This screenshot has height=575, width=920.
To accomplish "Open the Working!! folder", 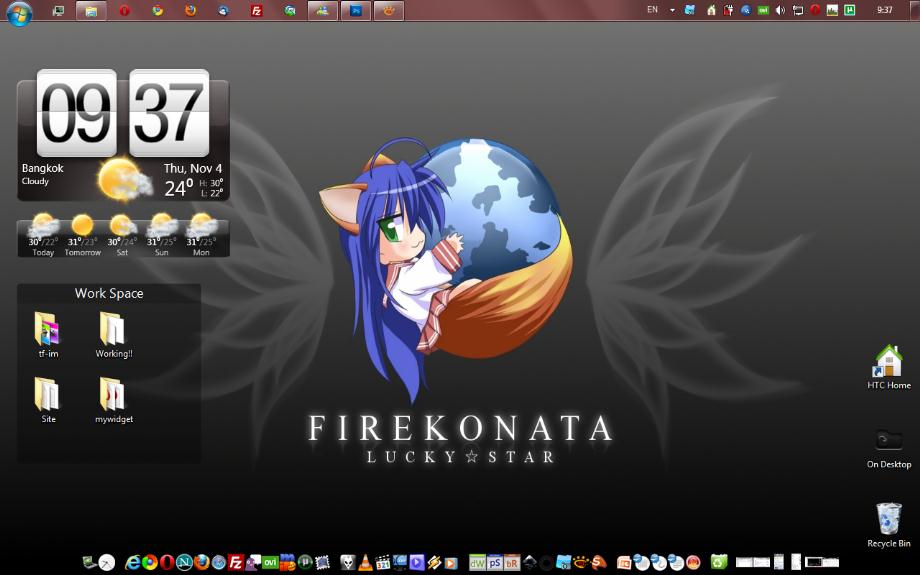I will point(114,334).
